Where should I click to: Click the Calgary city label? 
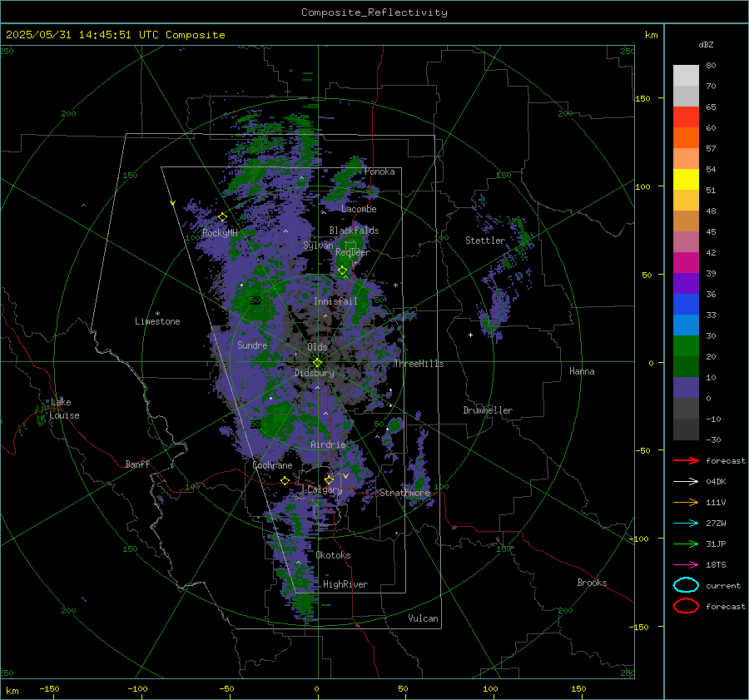(325, 489)
